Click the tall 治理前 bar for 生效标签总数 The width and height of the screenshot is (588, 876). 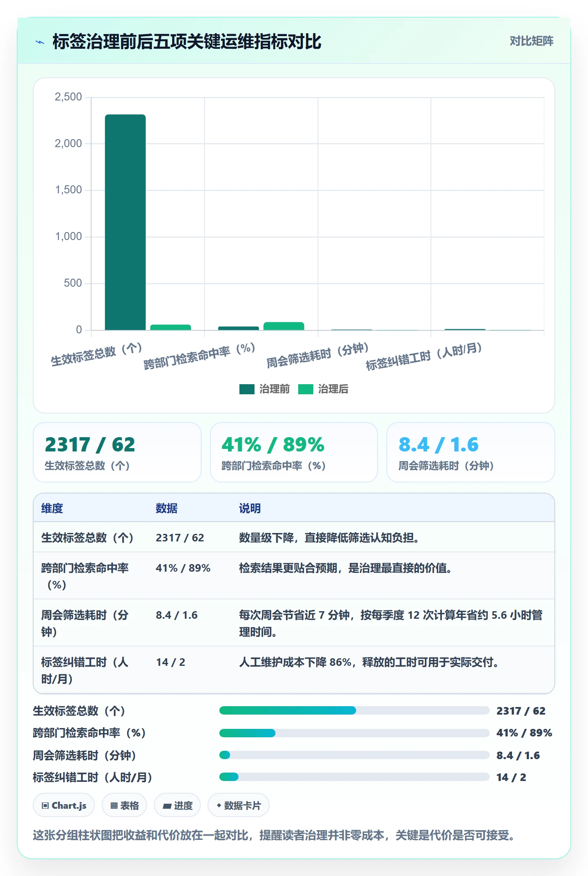click(x=125, y=222)
